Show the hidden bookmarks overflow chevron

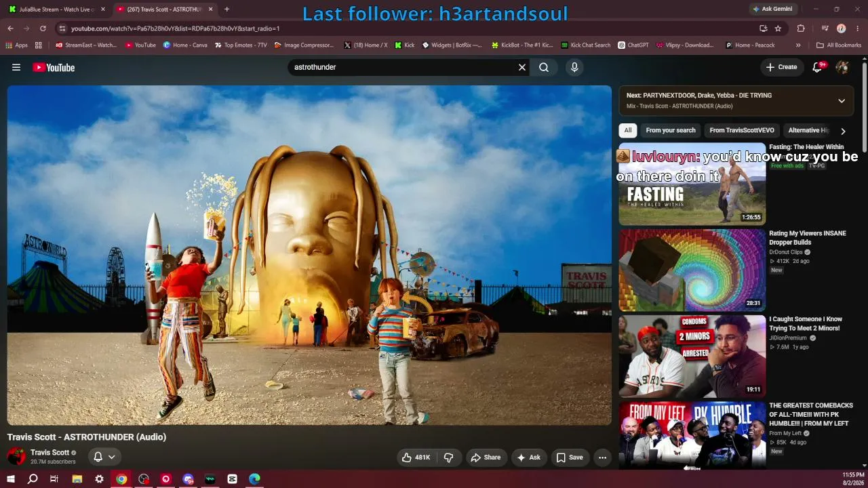point(798,45)
